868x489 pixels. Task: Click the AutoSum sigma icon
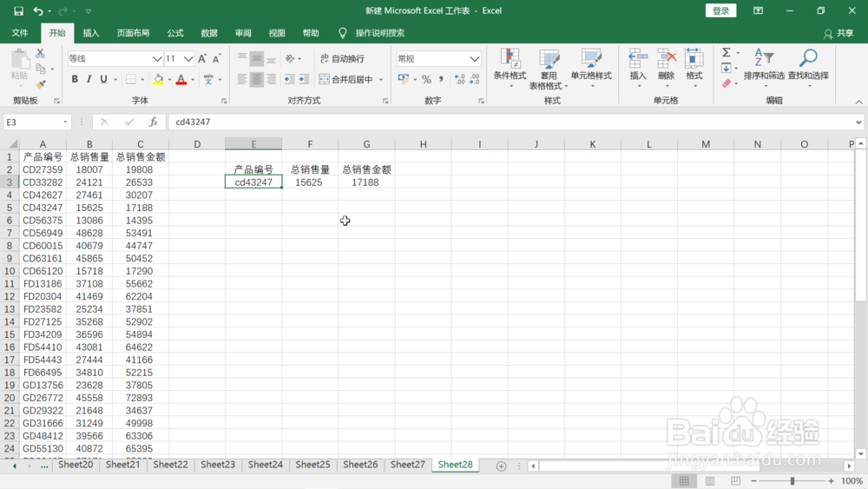pyautogui.click(x=727, y=53)
